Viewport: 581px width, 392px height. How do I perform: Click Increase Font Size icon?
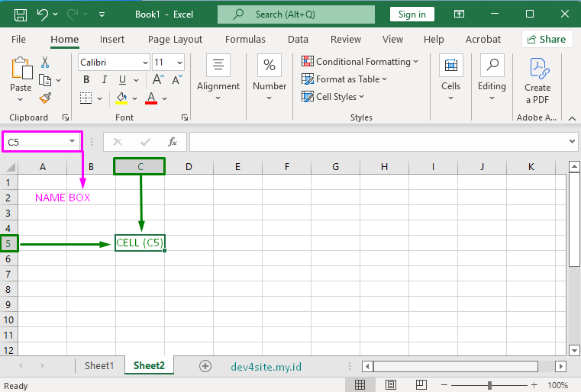pyautogui.click(x=158, y=80)
